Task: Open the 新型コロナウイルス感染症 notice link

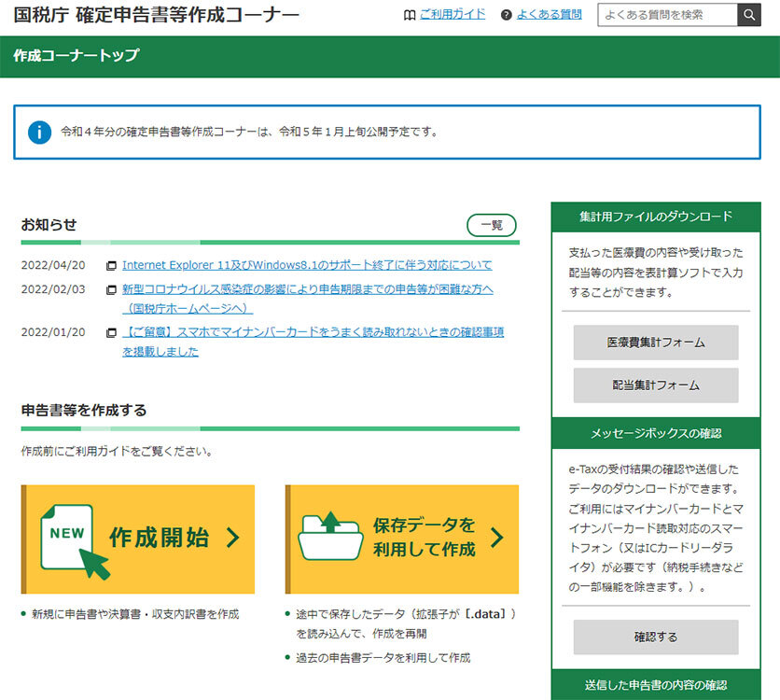Action: click(308, 289)
